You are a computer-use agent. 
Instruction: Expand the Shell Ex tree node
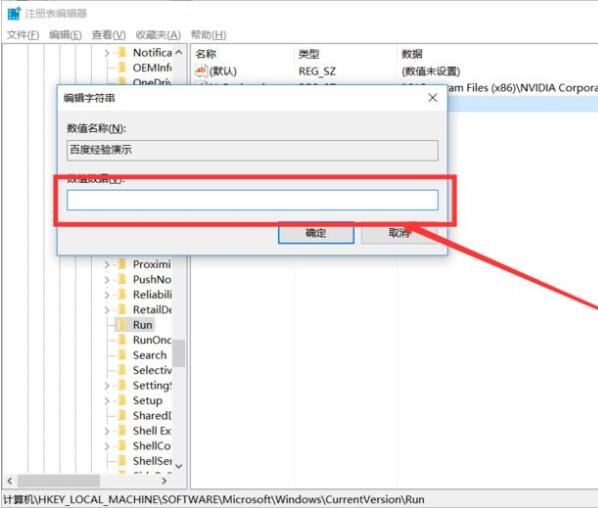[x=107, y=431]
